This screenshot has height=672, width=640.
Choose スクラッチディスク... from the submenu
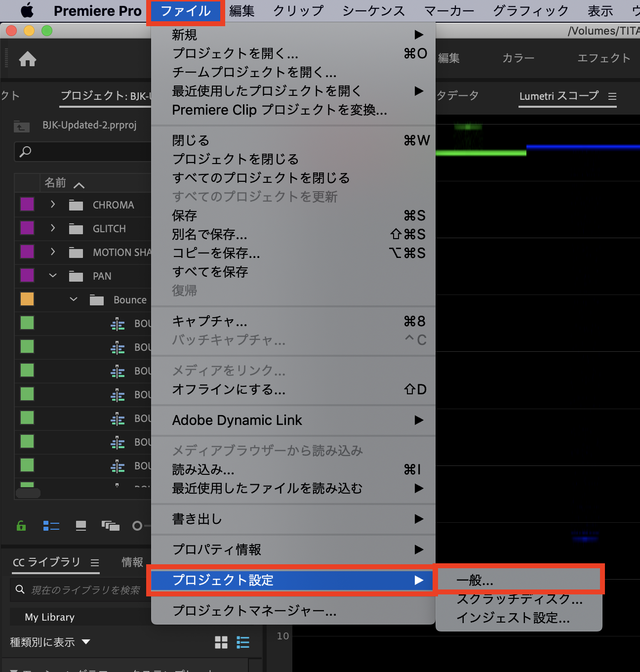tap(519, 599)
